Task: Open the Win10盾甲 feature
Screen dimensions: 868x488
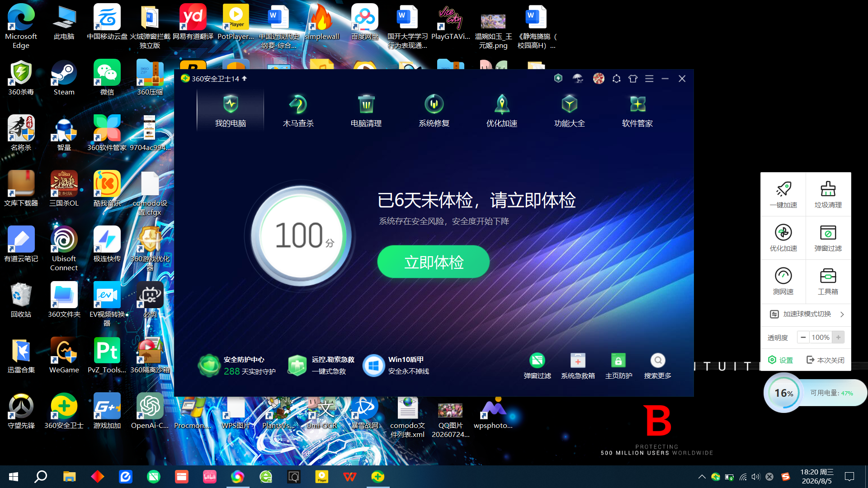Action: (396, 365)
